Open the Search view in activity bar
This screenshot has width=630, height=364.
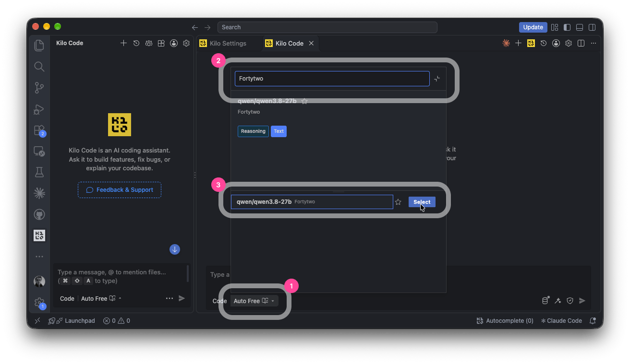click(x=39, y=67)
